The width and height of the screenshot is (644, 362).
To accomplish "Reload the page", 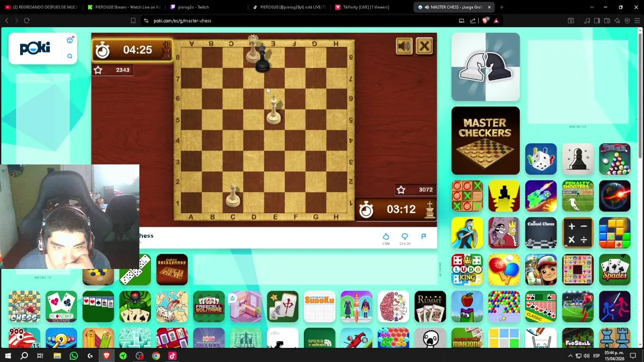I will [27, 21].
